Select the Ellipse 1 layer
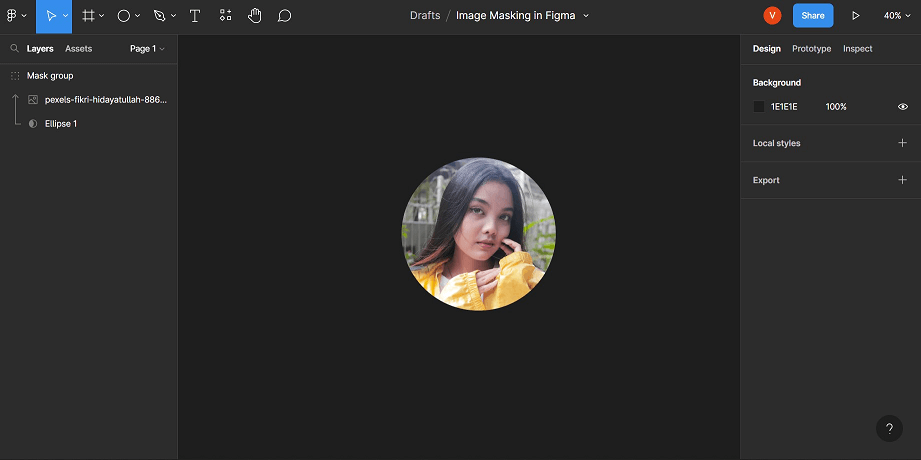The image size is (921, 460). point(61,123)
